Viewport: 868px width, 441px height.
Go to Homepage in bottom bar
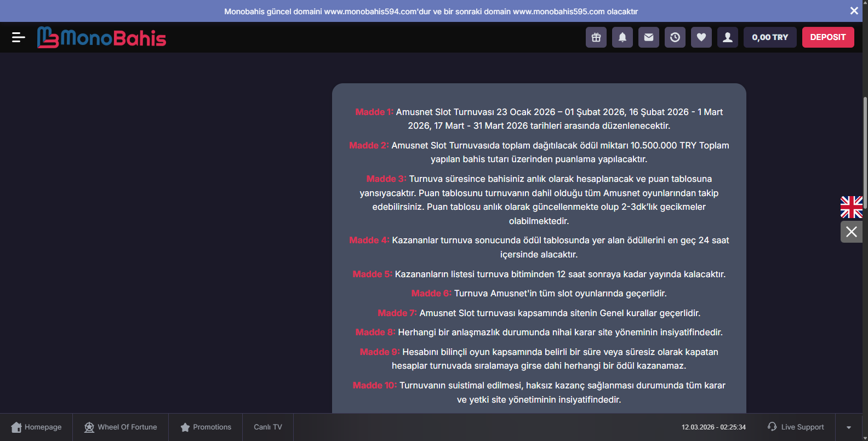tap(36, 427)
